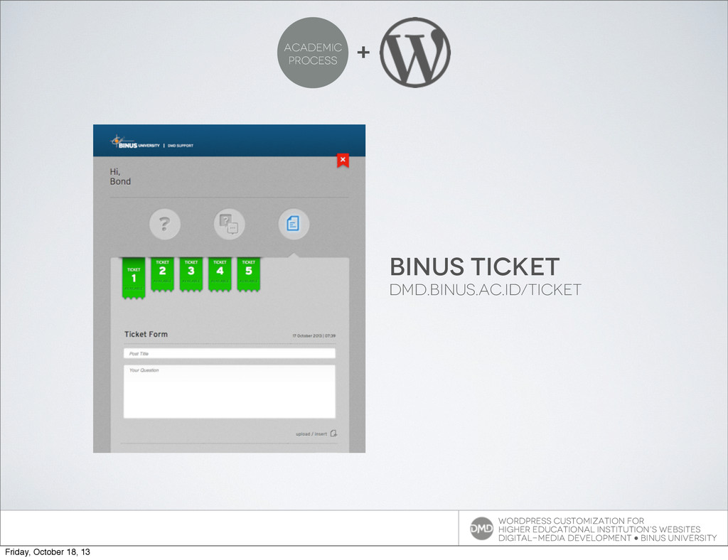The width and height of the screenshot is (728, 560).
Task: Click the question mark help icon
Action: pos(164,224)
